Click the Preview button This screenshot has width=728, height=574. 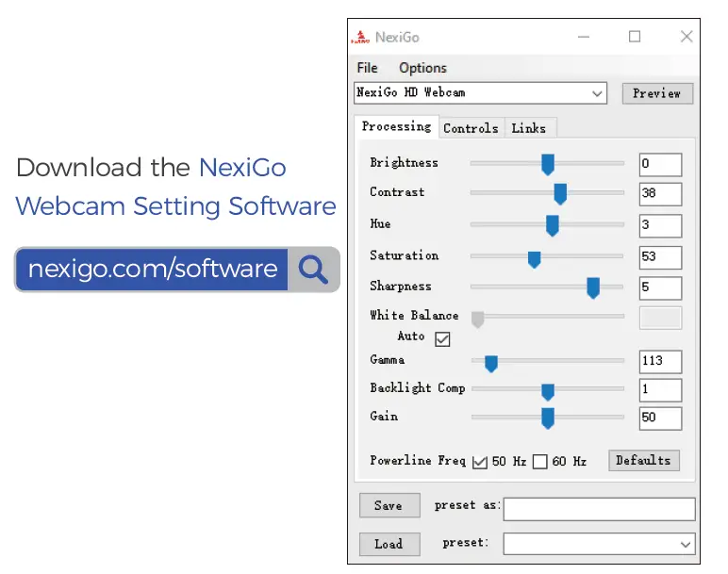click(657, 93)
